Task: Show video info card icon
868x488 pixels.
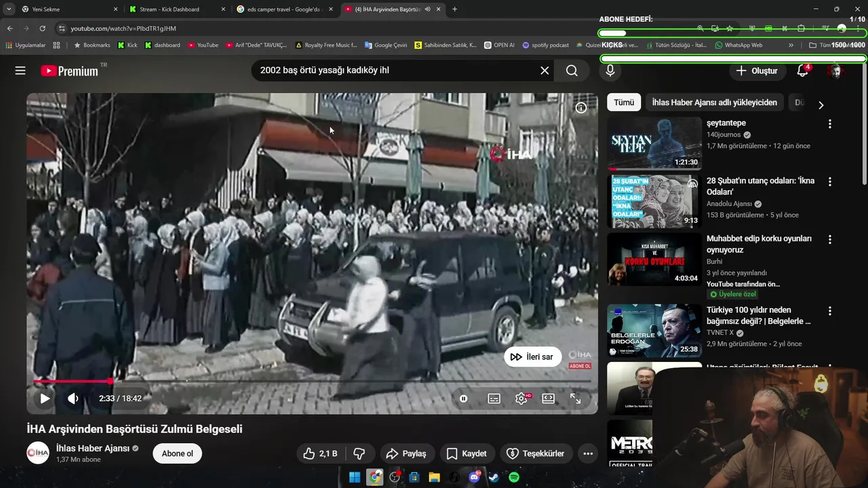Action: click(581, 108)
